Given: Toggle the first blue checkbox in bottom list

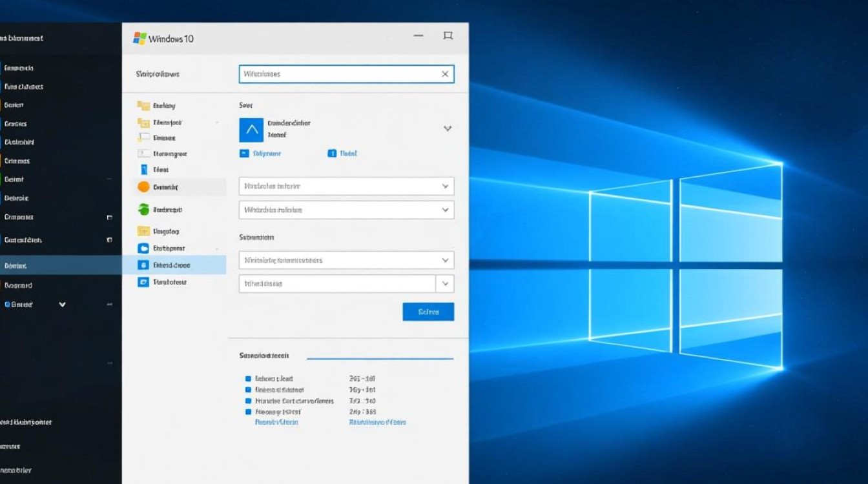Looking at the screenshot, I should (x=247, y=379).
